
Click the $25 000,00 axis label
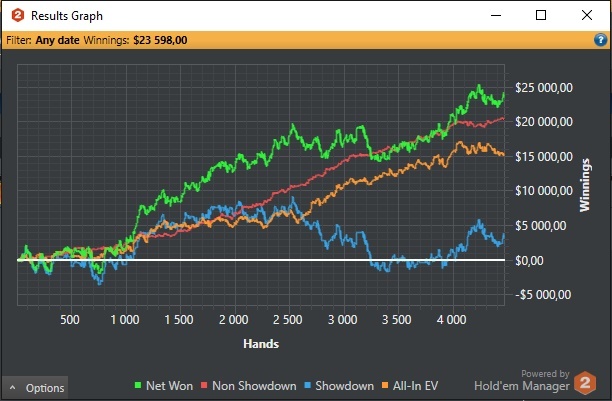pos(544,87)
